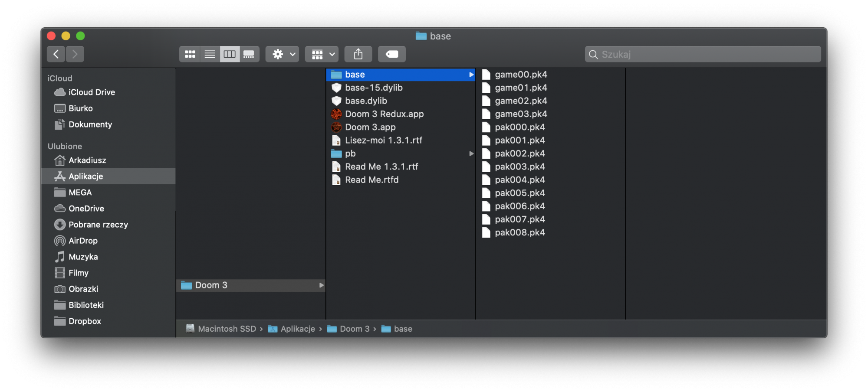
Task: Open Pobrane rzeczy in sidebar
Action: coord(108,225)
